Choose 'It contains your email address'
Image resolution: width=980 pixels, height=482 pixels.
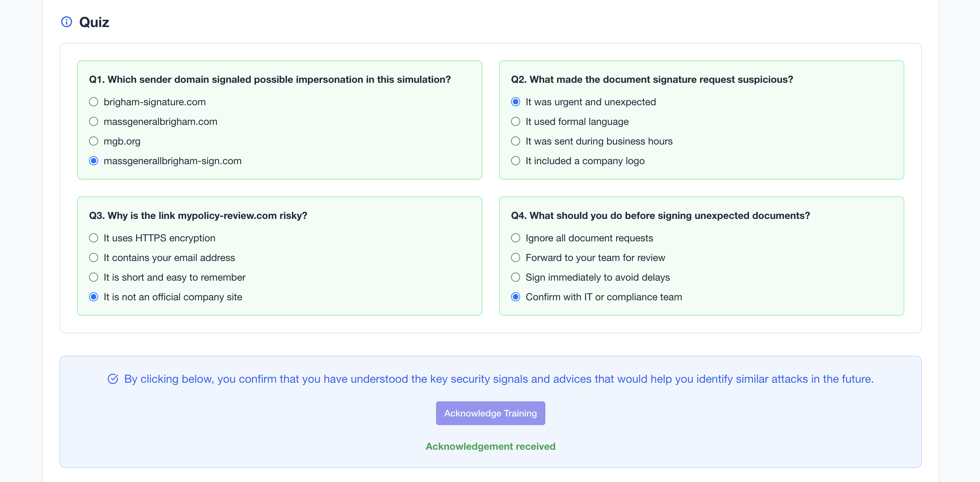94,258
